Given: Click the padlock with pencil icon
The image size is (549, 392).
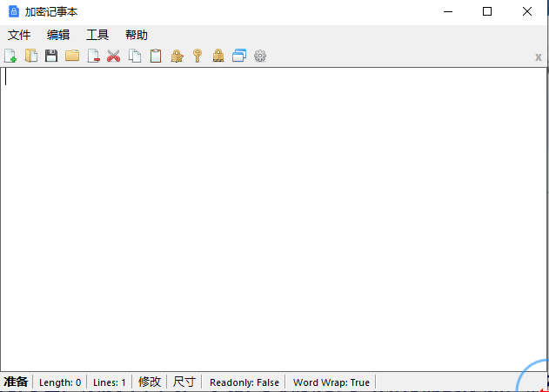Looking at the screenshot, I should [x=177, y=56].
